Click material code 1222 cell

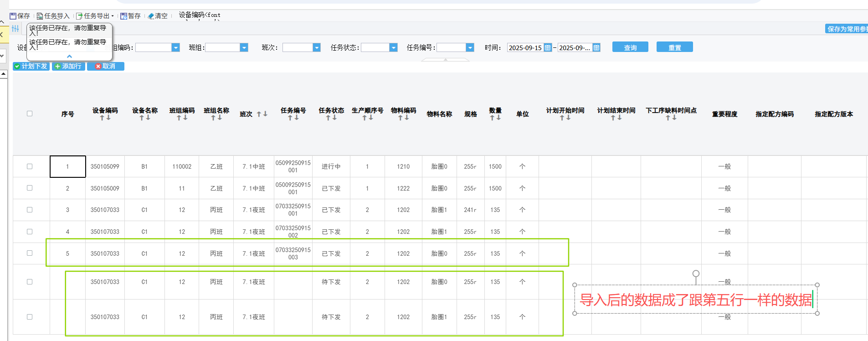(x=403, y=188)
